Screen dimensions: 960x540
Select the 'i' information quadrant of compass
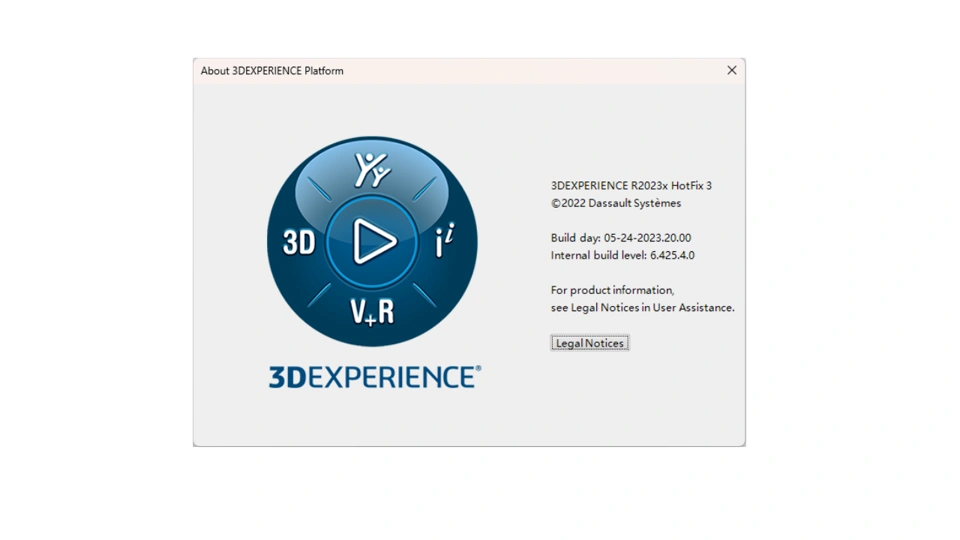coord(445,241)
